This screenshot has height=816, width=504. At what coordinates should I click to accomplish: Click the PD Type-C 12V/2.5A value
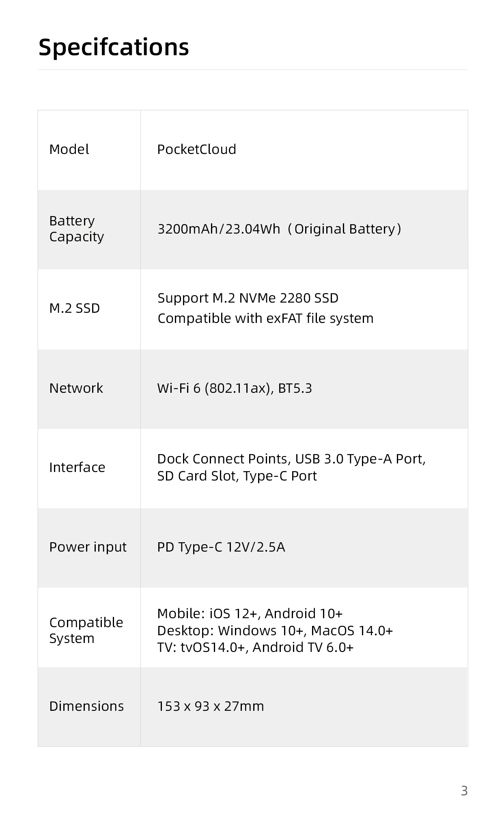pyautogui.click(x=221, y=547)
